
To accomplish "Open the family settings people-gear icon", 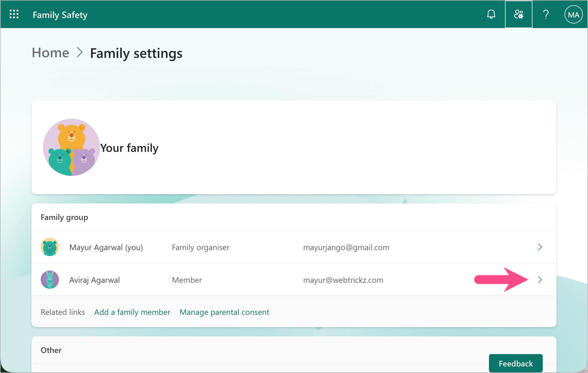I will click(x=518, y=14).
